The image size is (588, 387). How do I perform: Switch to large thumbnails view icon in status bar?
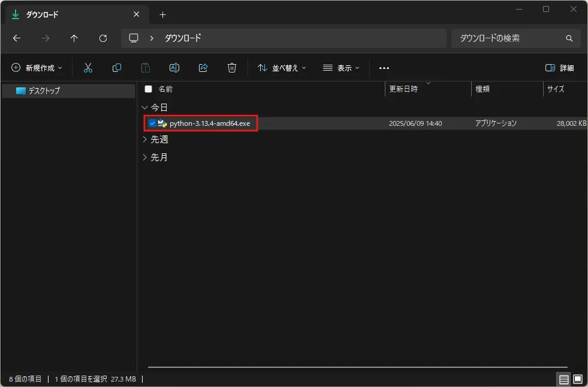[x=578, y=379]
